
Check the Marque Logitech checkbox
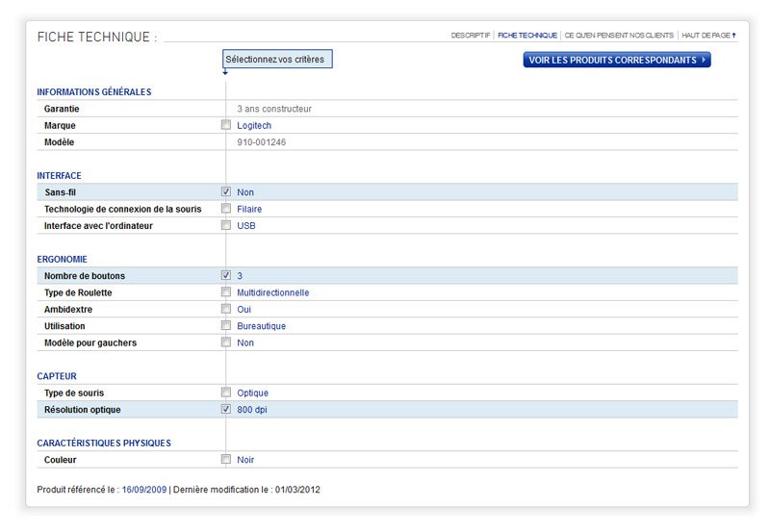pos(226,125)
